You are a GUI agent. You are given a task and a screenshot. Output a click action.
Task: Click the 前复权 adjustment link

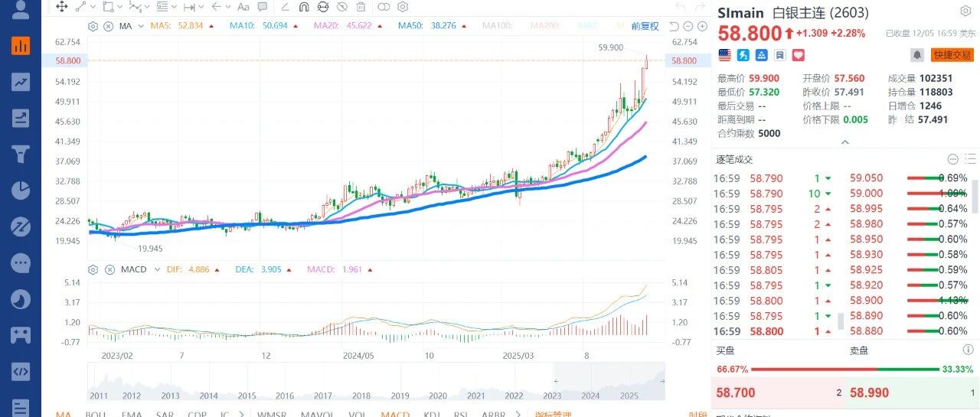645,26
